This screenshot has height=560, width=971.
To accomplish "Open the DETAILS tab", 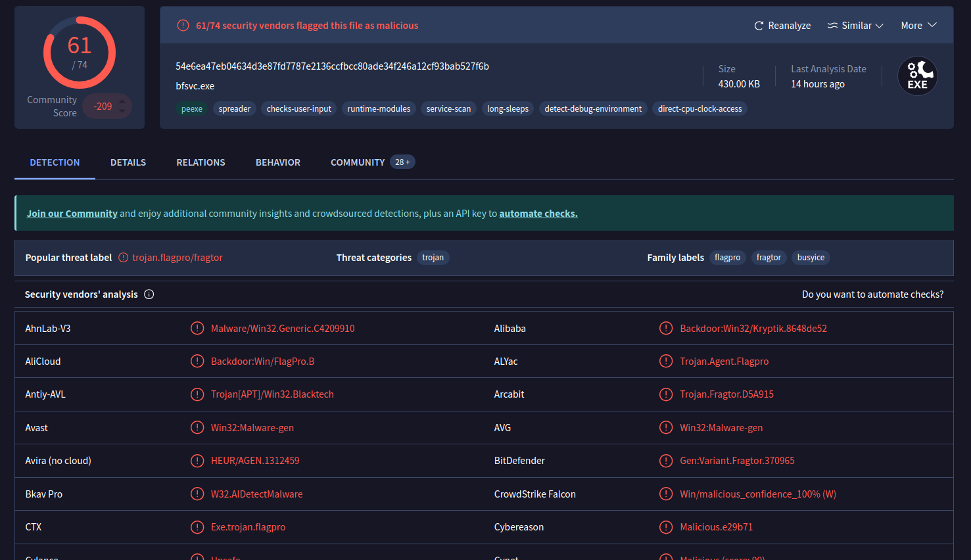I will click(x=128, y=162).
